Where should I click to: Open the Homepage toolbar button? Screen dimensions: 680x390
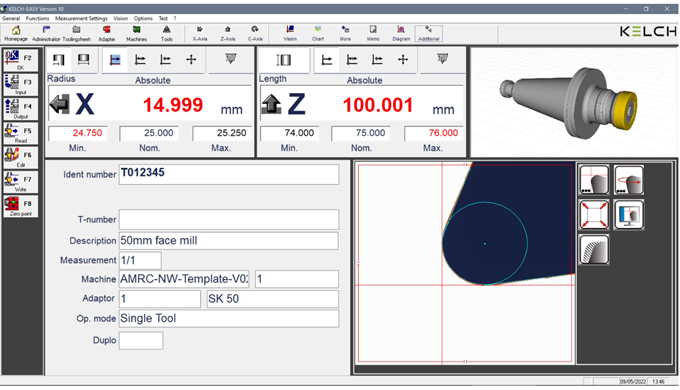[x=16, y=34]
